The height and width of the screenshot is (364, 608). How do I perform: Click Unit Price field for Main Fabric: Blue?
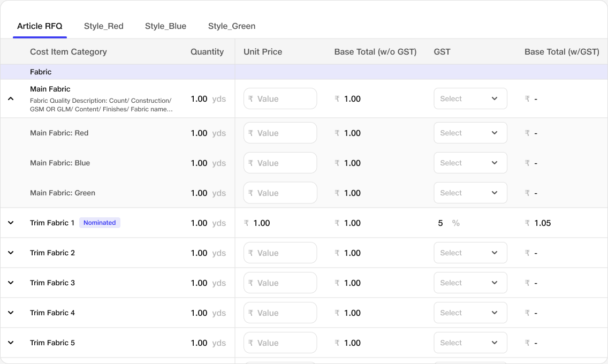[280, 163]
